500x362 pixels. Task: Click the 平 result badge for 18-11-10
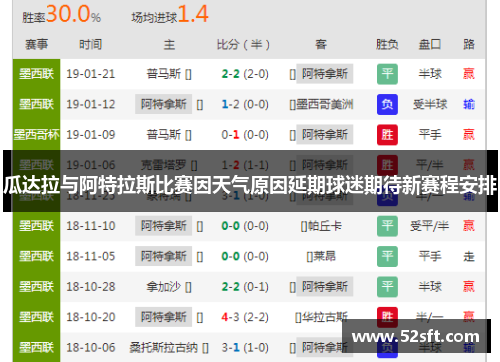387,226
